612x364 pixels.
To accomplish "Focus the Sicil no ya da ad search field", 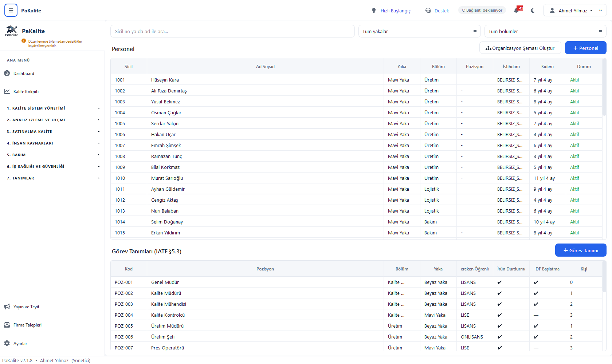I will pyautogui.click(x=232, y=31).
